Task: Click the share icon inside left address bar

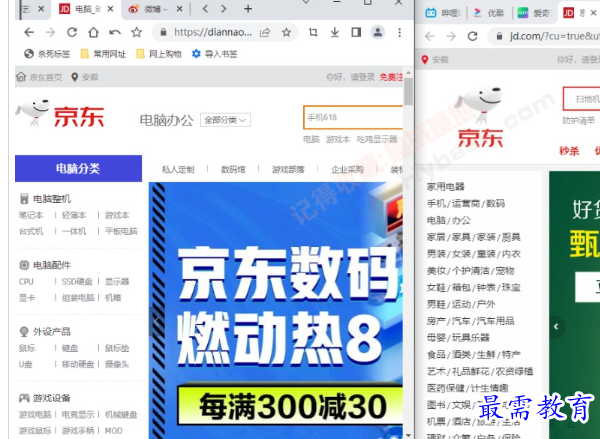Action: 265,33
